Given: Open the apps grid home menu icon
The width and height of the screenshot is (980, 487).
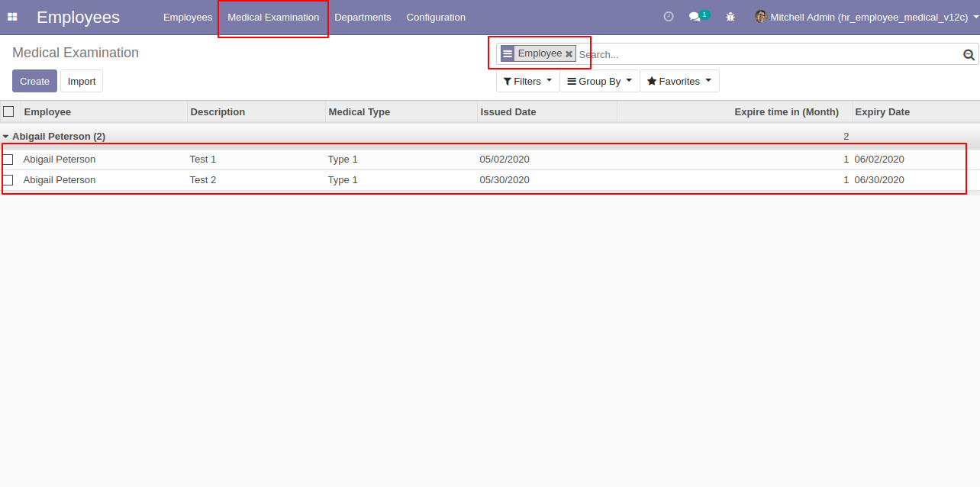Looking at the screenshot, I should click(x=12, y=17).
